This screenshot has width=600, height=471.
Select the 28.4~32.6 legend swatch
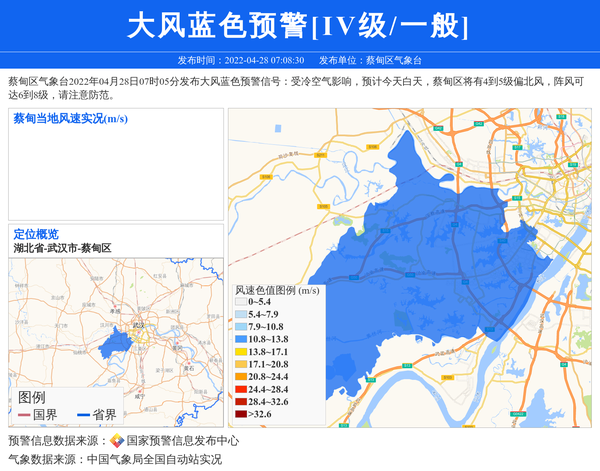point(240,401)
